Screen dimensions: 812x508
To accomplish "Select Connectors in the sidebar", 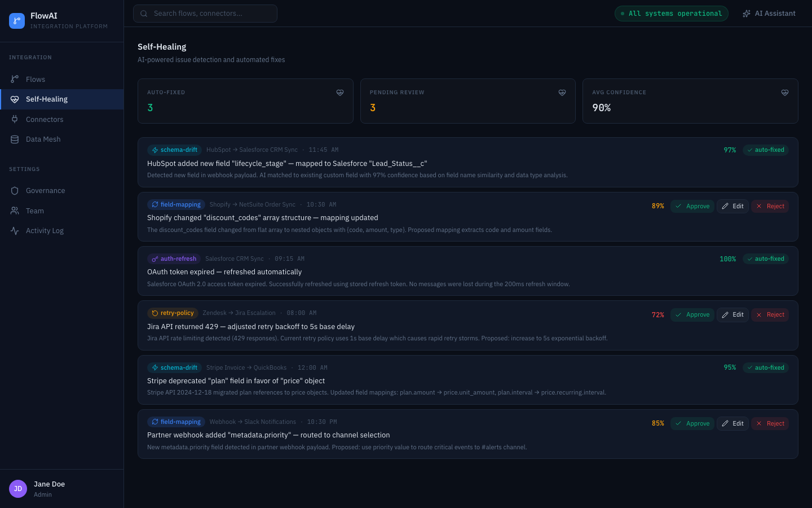I will click(45, 119).
